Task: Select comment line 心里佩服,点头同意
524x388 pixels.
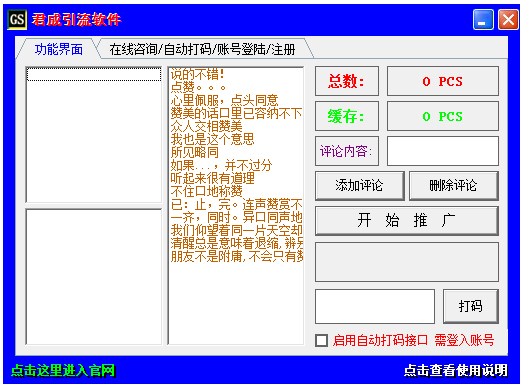Action: tap(224, 100)
